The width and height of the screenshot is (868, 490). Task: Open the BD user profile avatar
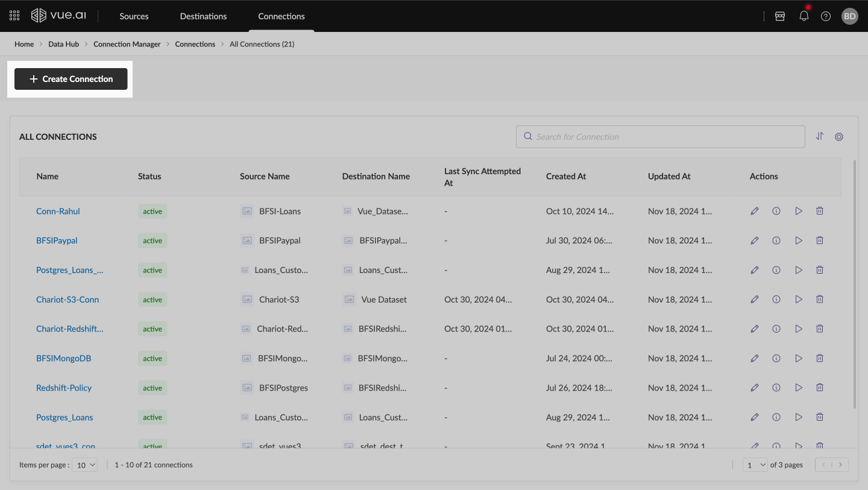(849, 16)
